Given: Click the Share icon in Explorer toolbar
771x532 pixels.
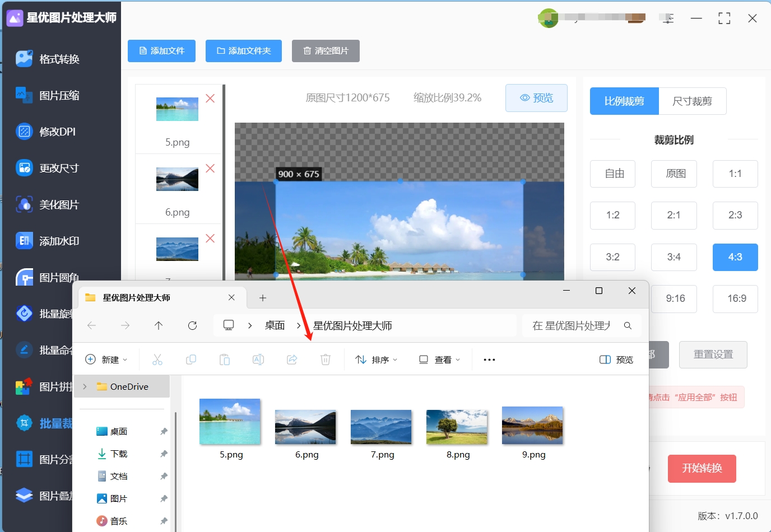Looking at the screenshot, I should click(x=292, y=360).
